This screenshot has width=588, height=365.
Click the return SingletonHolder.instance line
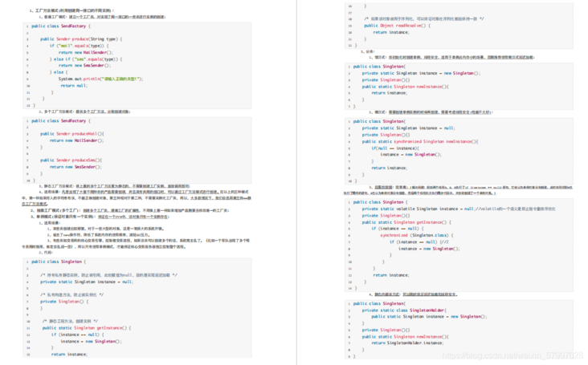click(407, 343)
